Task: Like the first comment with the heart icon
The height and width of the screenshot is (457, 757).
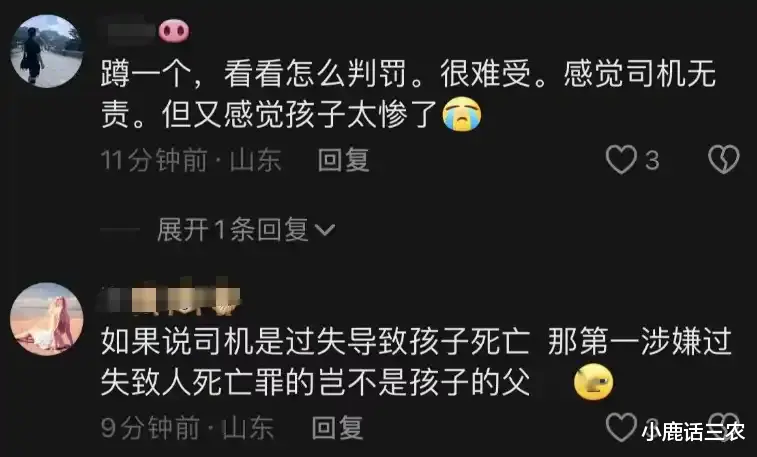Action: point(621,159)
